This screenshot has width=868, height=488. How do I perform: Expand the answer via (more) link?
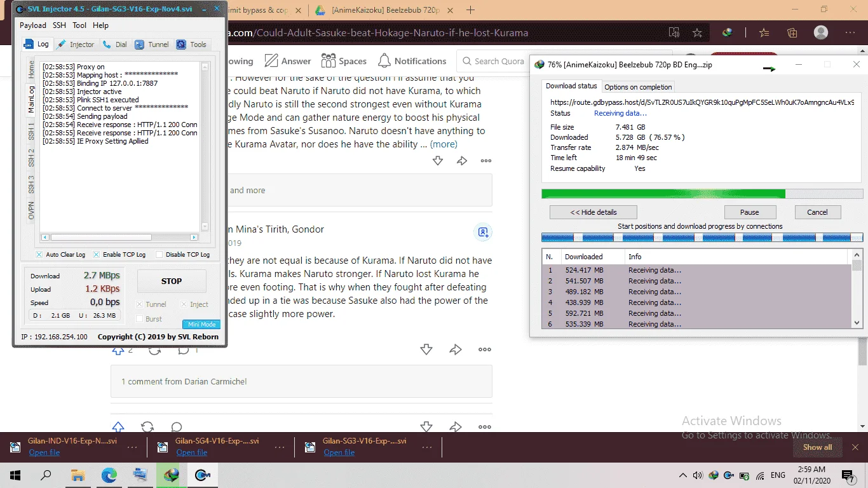coord(444,144)
